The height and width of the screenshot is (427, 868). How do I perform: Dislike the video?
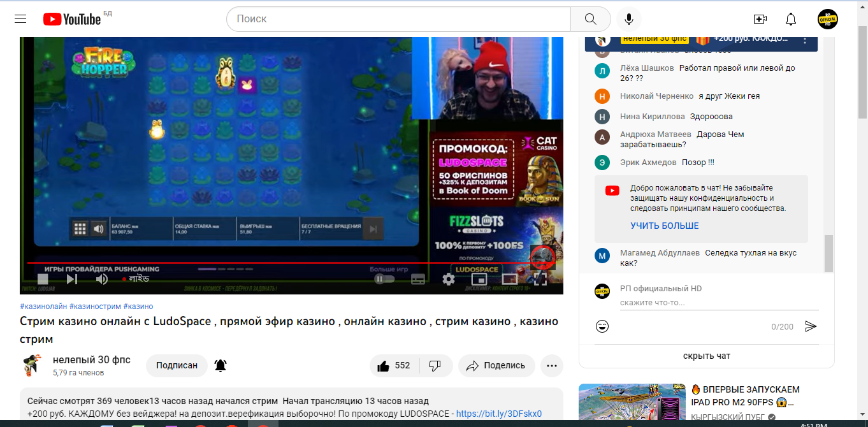point(435,365)
